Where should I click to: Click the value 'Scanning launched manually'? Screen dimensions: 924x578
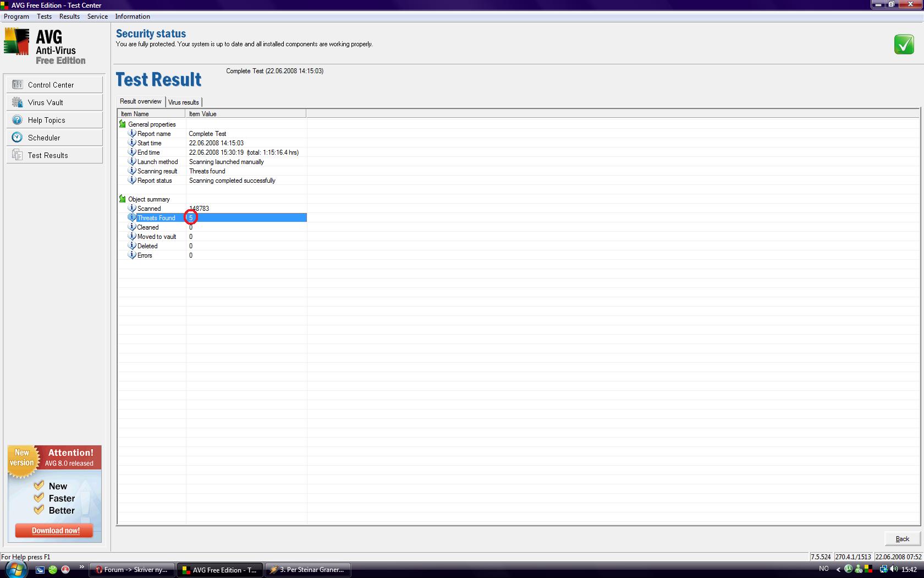coord(226,162)
